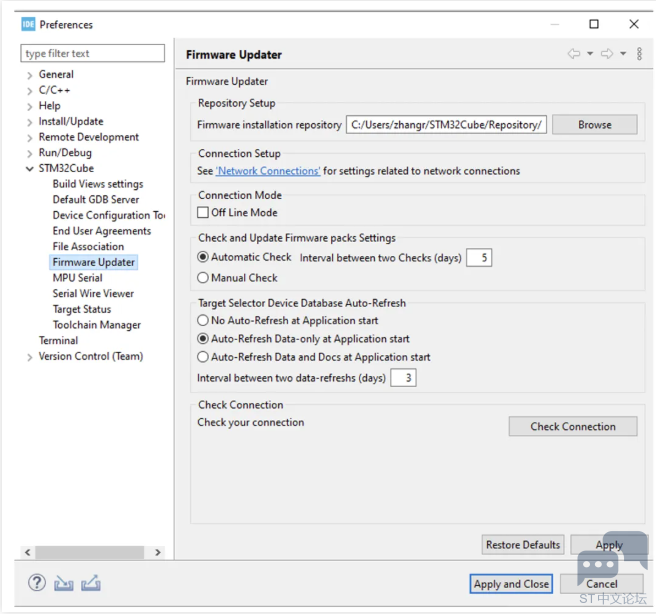The image size is (656, 614).
Task: Maximize the Preferences window
Action: (594, 24)
